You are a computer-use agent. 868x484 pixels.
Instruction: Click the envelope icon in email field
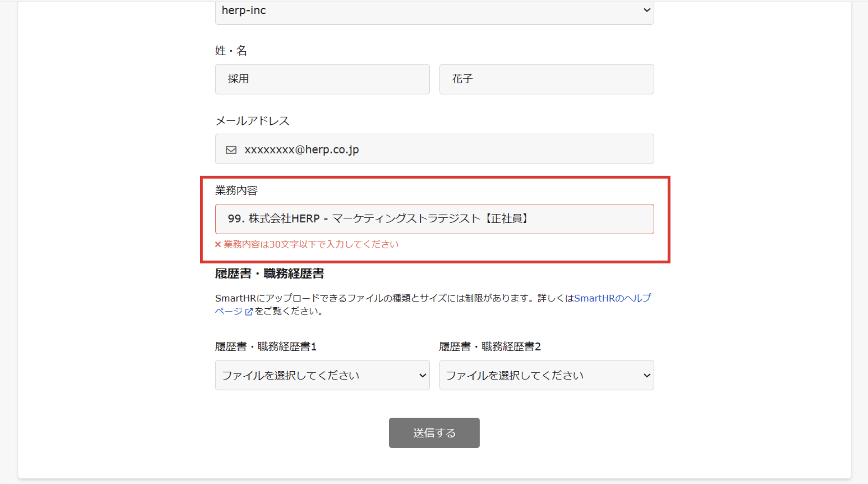[231, 150]
